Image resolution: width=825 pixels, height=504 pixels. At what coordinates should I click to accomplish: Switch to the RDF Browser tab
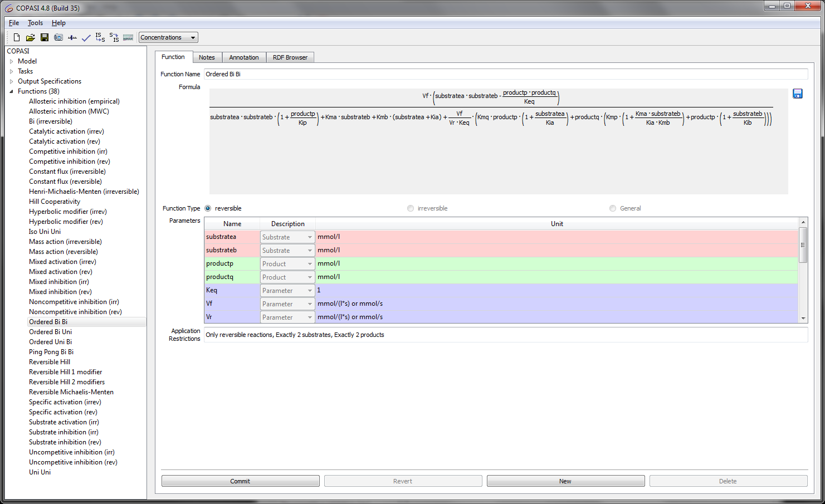(290, 57)
